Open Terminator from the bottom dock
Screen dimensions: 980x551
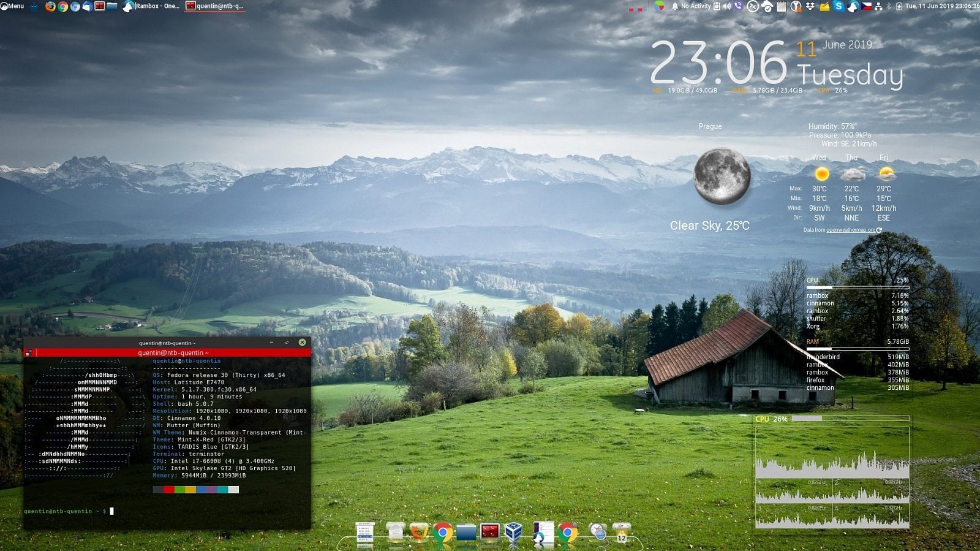click(489, 532)
